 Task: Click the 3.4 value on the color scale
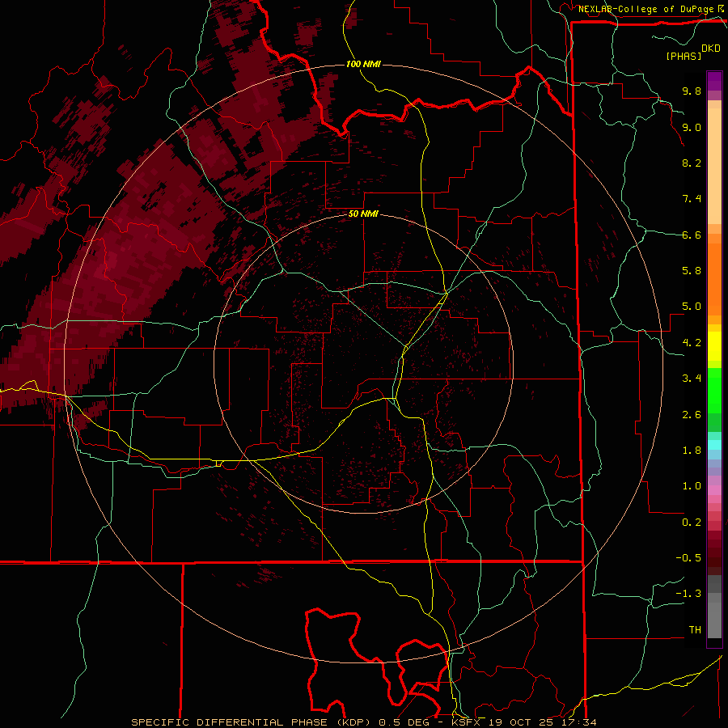click(692, 379)
